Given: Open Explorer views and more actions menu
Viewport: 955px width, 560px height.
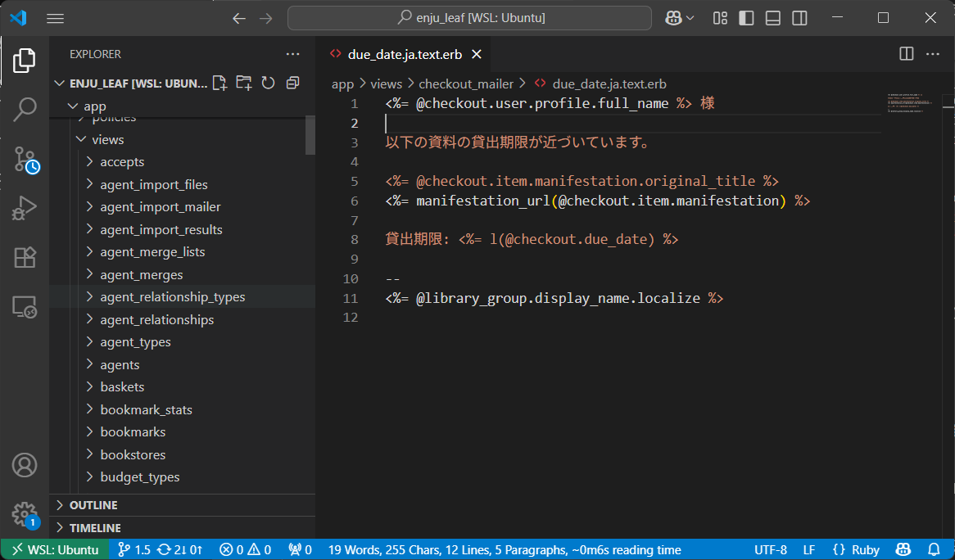Looking at the screenshot, I should point(293,54).
